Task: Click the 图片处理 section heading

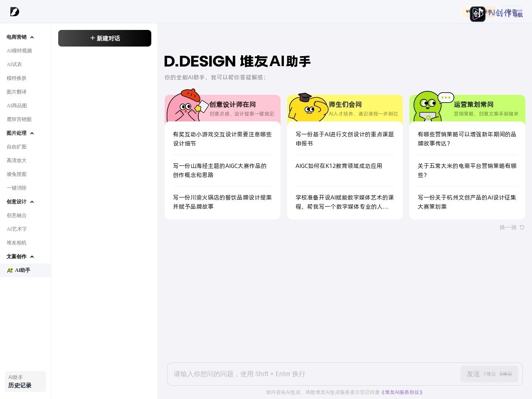Action: pos(17,133)
